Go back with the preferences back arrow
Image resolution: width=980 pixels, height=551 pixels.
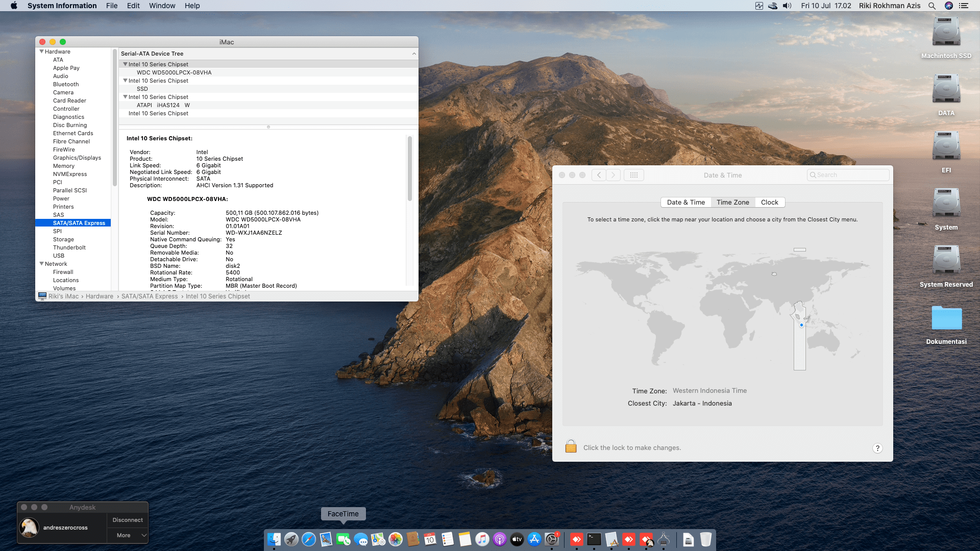pos(599,175)
